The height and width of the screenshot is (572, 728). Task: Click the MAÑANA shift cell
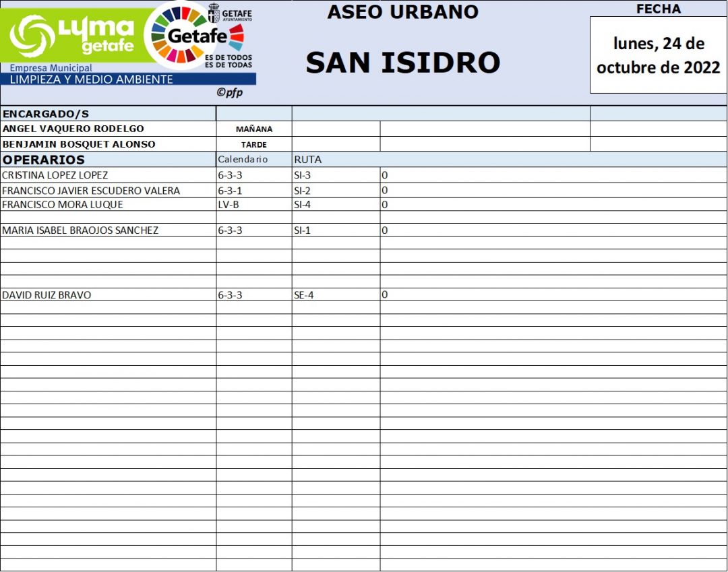tap(254, 129)
